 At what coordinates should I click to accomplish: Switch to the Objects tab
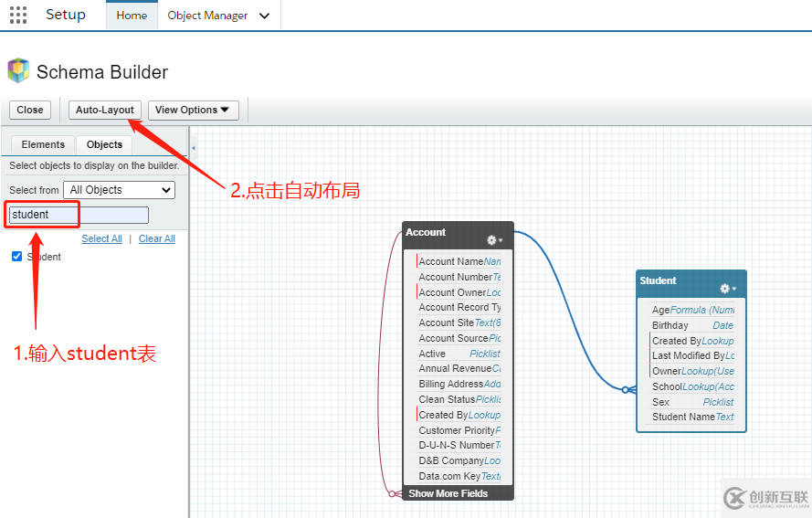[104, 144]
